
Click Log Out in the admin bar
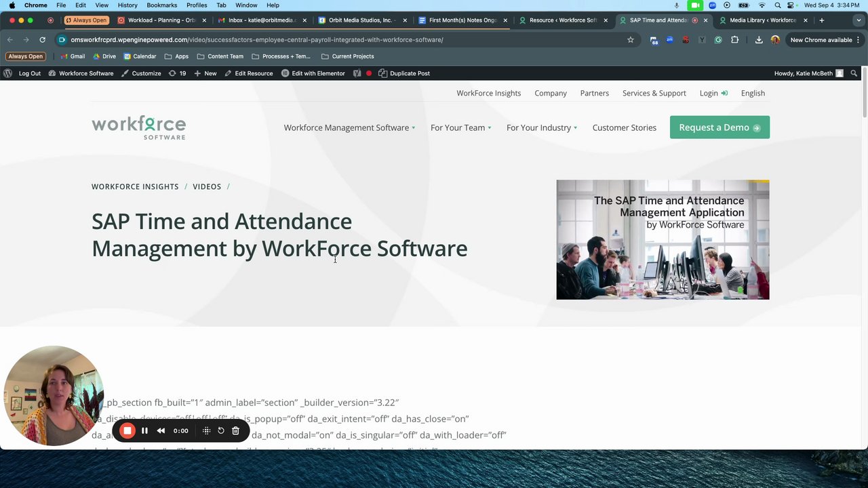click(30, 73)
